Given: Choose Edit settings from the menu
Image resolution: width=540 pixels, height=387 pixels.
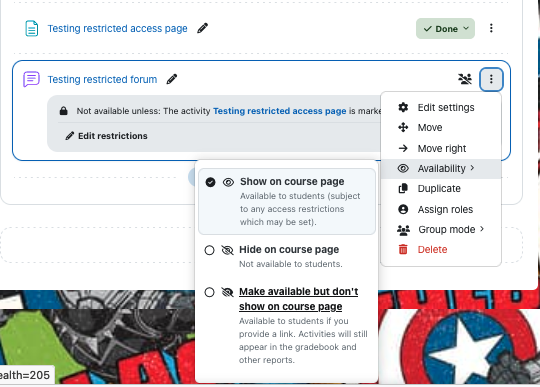Looking at the screenshot, I should (441, 107).
